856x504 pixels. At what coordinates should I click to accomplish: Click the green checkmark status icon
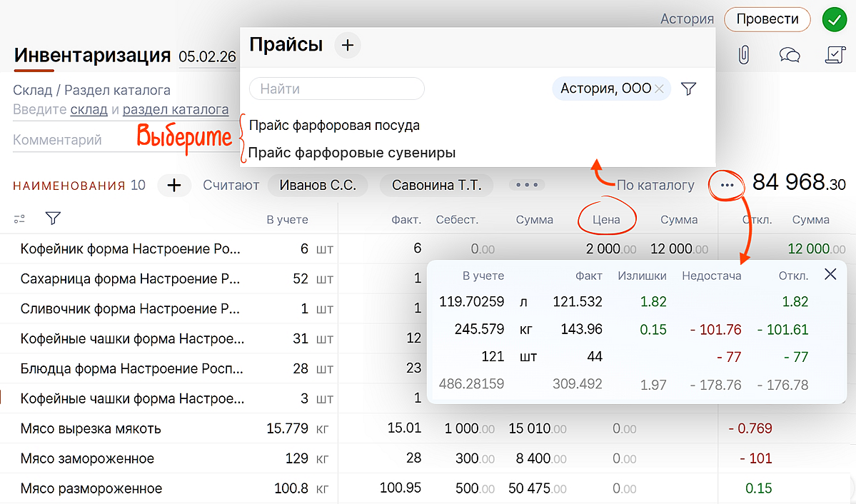coord(834,19)
